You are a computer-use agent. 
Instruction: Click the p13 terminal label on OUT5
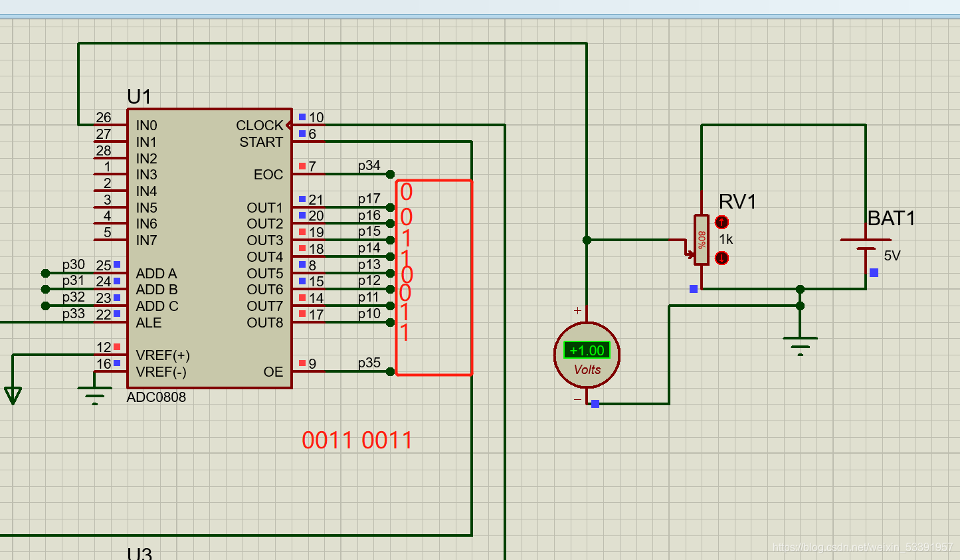(369, 264)
